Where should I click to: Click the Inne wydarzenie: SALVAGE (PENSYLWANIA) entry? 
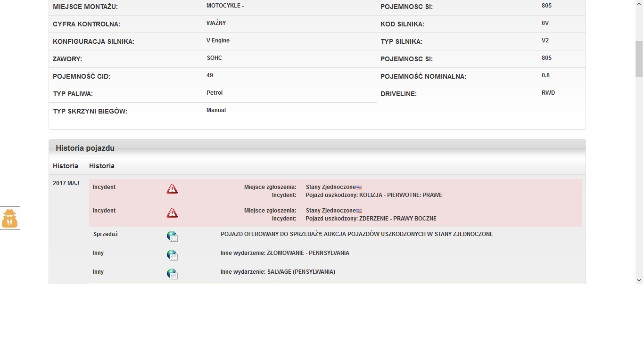pyautogui.click(x=278, y=272)
